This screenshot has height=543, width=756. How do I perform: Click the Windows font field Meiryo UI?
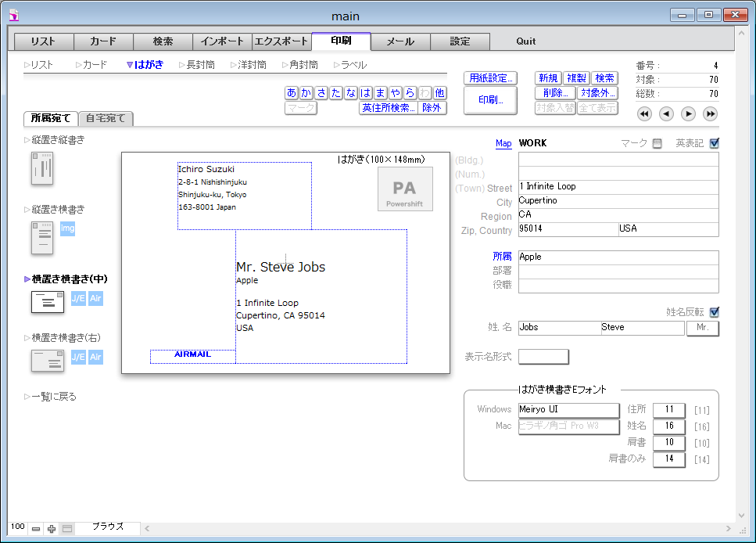coord(568,410)
